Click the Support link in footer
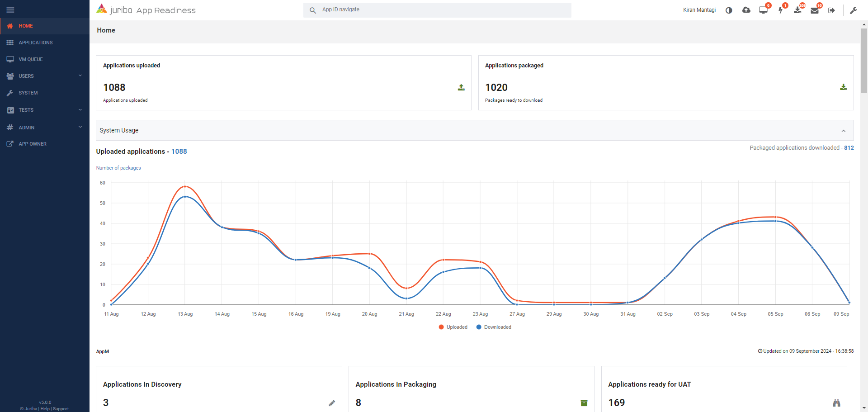The image size is (868, 412). [61, 409]
